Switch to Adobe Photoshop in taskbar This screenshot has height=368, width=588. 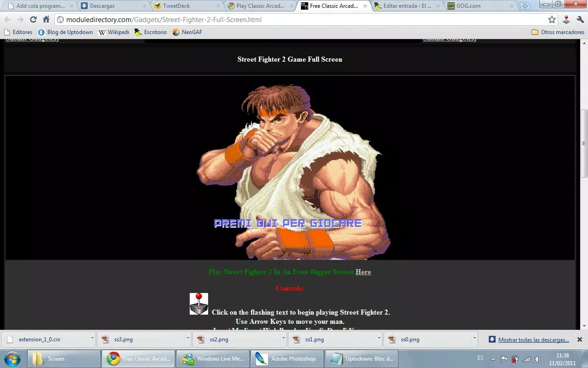(287, 359)
